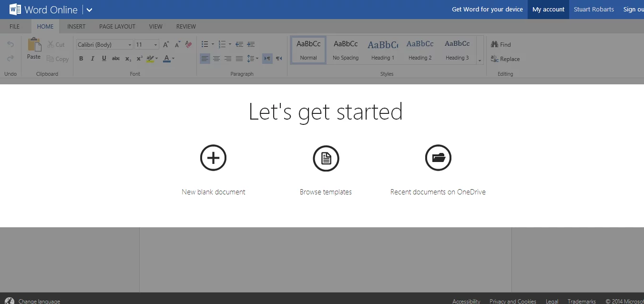This screenshot has height=304, width=644.
Task: Open the font size dropdown
Action: (x=155, y=44)
